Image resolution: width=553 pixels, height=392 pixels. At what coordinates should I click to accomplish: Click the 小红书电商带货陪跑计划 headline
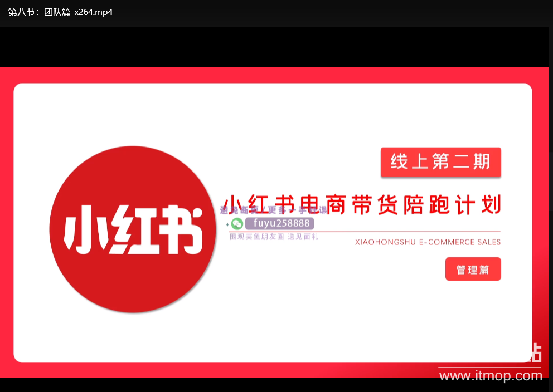point(362,204)
